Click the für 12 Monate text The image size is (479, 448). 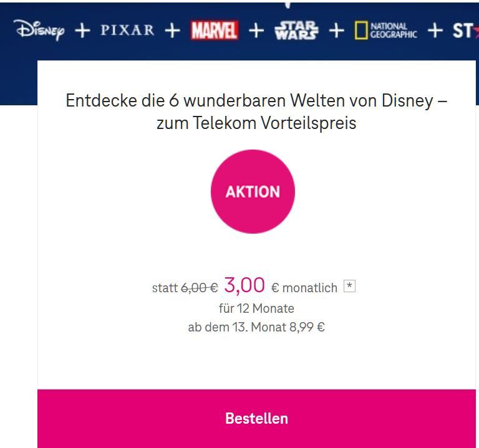coord(256,308)
